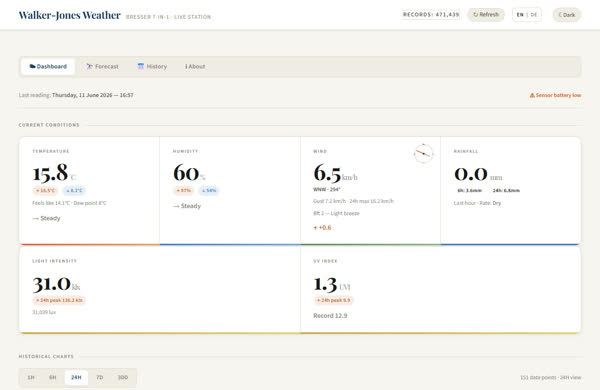Click the rainfall 6h total
Image resolution: width=600 pixels, height=390 pixels.
(x=470, y=191)
